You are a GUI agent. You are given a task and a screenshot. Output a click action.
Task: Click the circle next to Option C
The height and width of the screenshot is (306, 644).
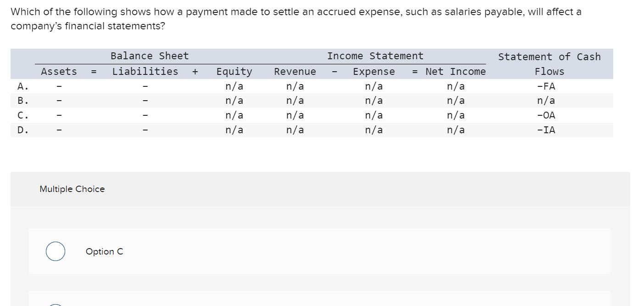click(55, 251)
